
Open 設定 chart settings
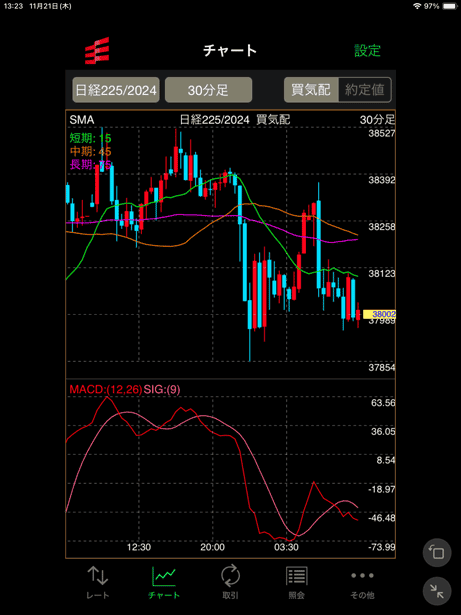tap(367, 51)
